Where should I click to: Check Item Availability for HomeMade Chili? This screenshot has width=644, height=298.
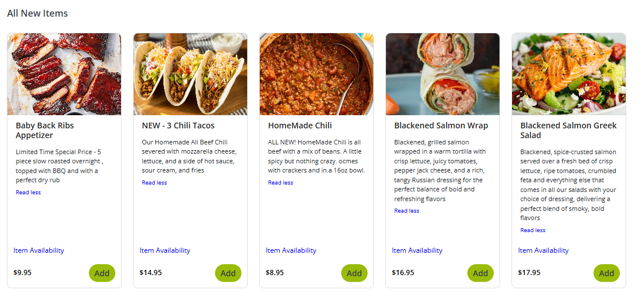[x=291, y=250]
